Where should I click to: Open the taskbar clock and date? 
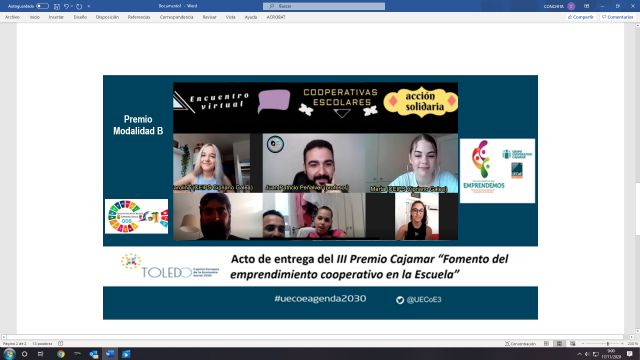pos(611,354)
